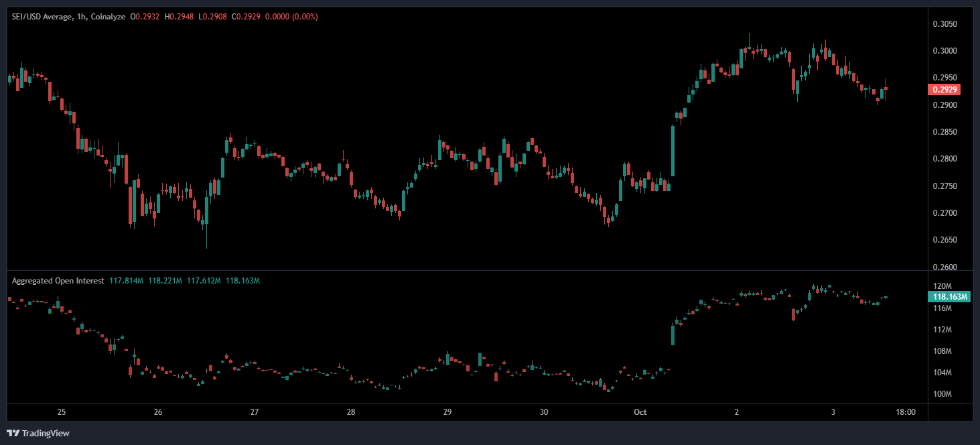Click the 108M open interest scale label
The height and width of the screenshot is (445, 980).
(x=942, y=351)
